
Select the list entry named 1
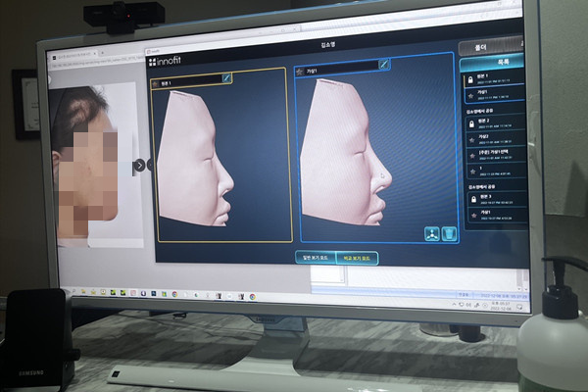pyautogui.click(x=497, y=171)
